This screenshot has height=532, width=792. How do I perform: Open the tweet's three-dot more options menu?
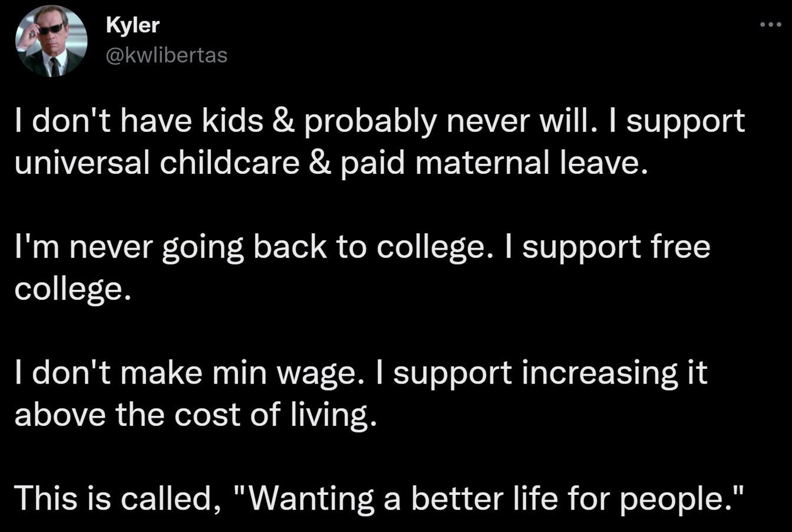pos(770,25)
